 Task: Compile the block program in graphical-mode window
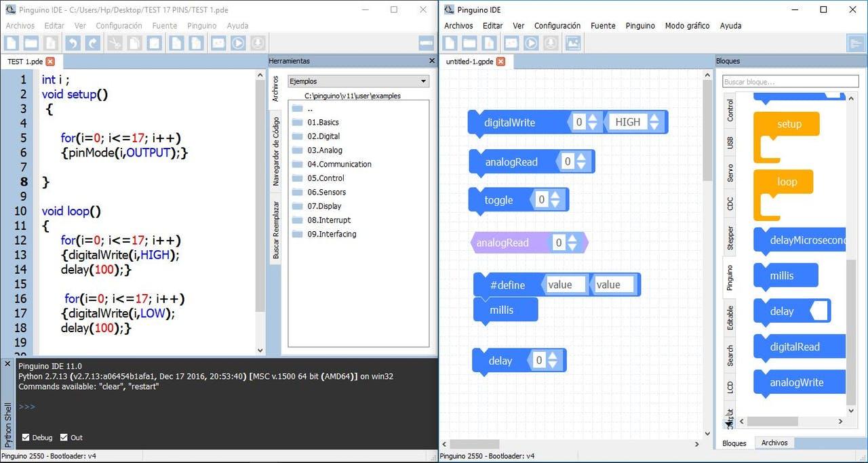point(531,43)
